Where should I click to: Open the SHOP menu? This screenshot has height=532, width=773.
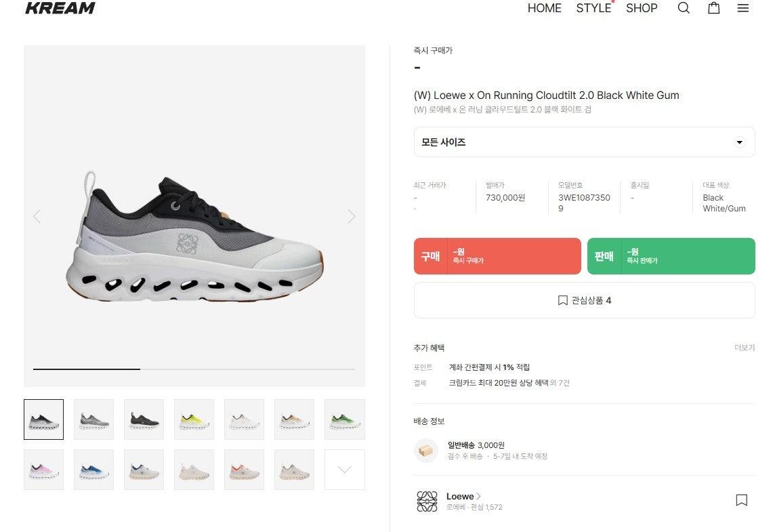coord(642,8)
